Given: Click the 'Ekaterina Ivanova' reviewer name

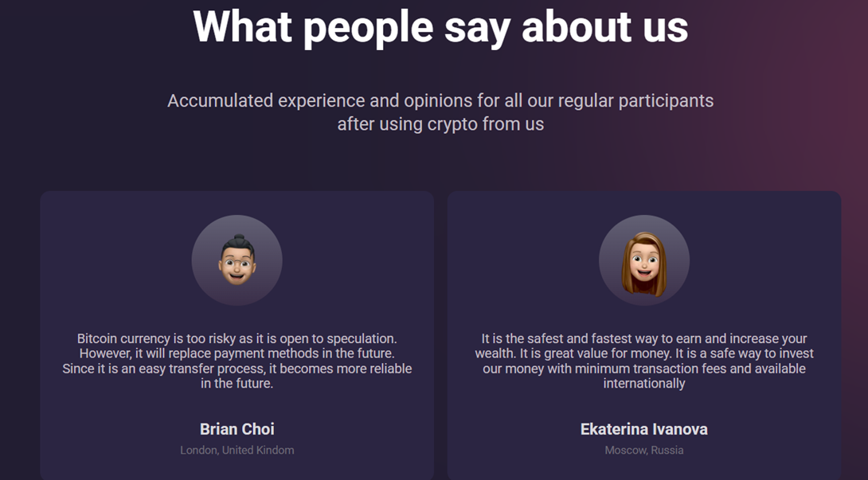Looking at the screenshot, I should pyautogui.click(x=643, y=429).
